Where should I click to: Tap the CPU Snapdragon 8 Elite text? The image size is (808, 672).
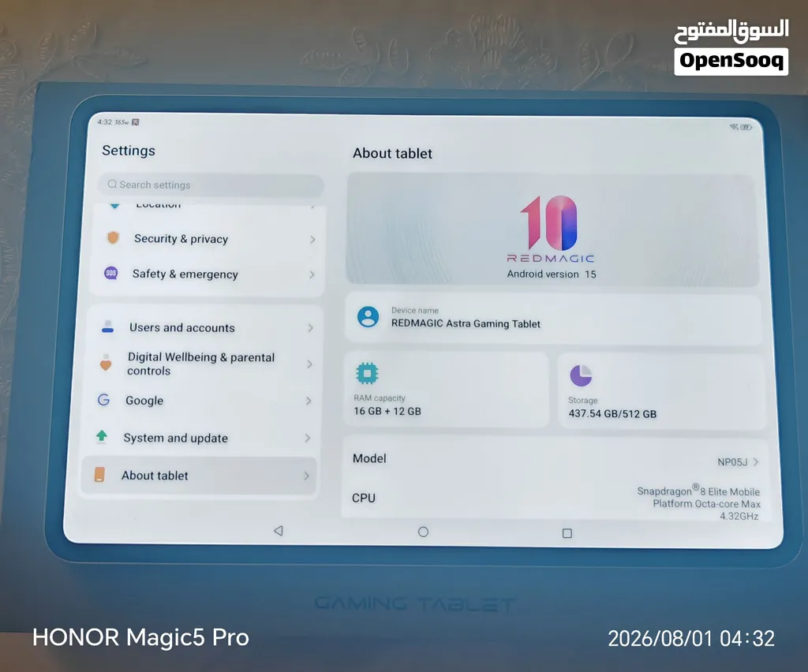point(698,503)
